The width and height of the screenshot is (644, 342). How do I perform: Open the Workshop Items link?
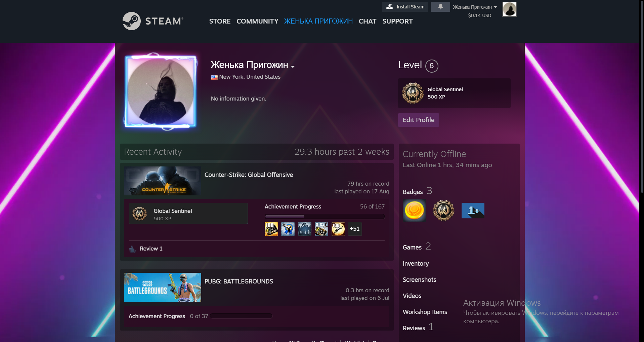point(425,312)
